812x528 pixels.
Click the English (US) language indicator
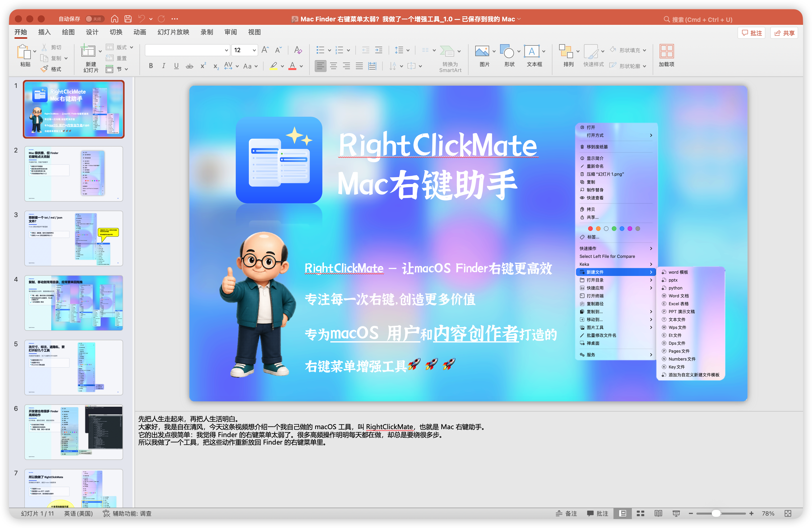tap(78, 513)
